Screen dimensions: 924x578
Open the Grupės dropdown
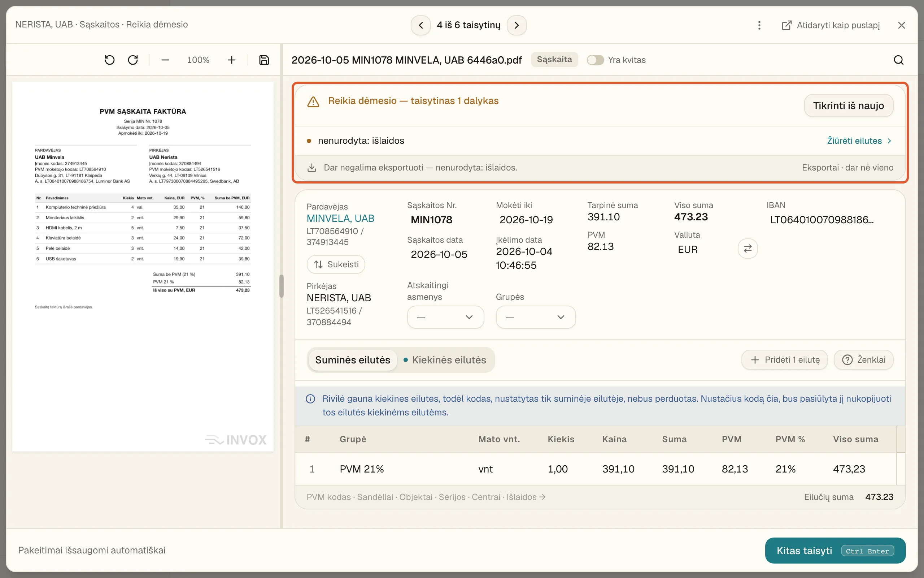coord(535,317)
